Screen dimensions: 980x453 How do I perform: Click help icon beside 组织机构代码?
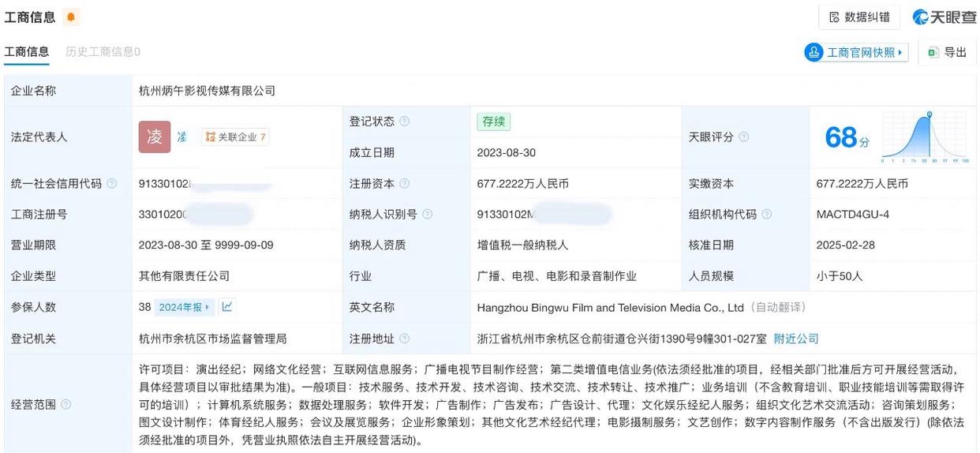click(766, 215)
